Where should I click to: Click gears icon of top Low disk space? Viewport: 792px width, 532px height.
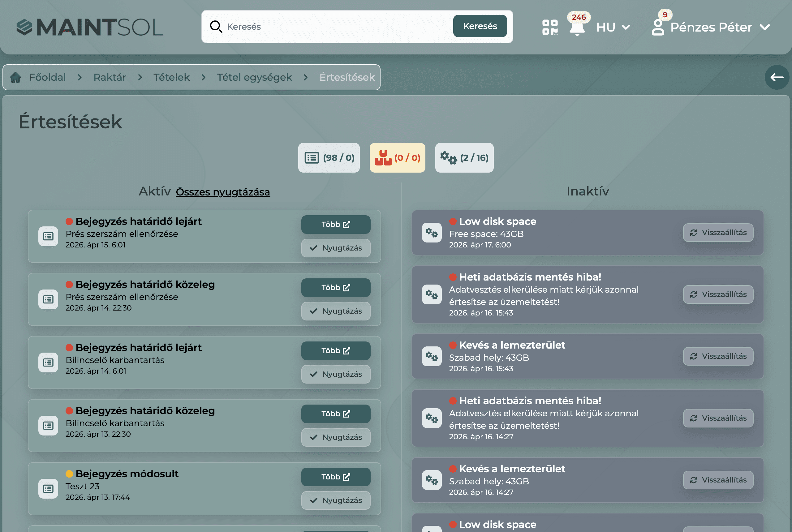432,232
